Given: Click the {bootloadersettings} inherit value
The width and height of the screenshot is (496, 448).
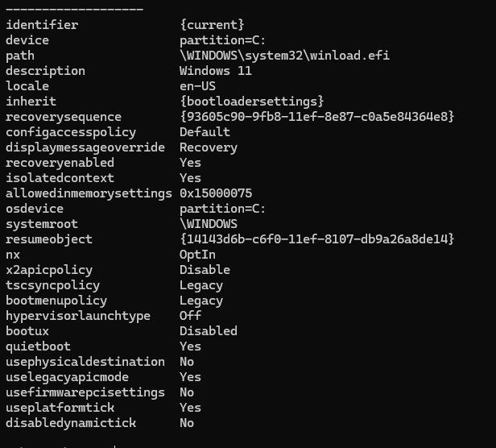Looking at the screenshot, I should point(251,102).
